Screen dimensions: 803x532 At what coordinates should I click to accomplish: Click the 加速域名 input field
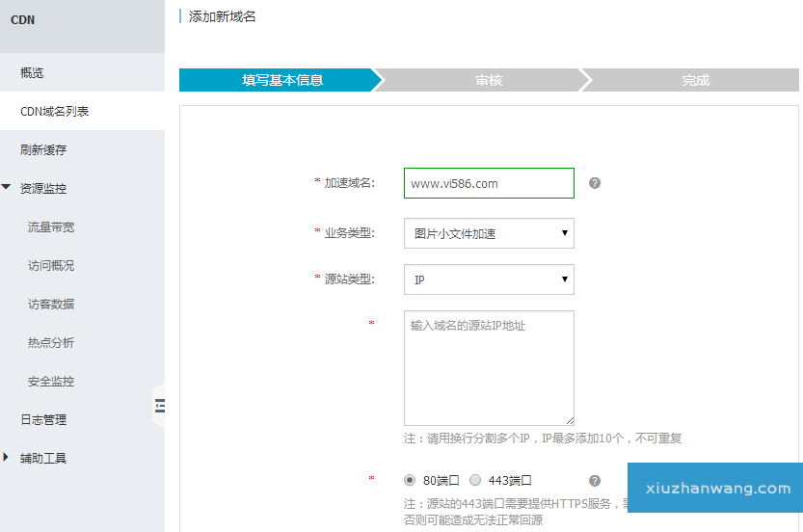tap(489, 183)
